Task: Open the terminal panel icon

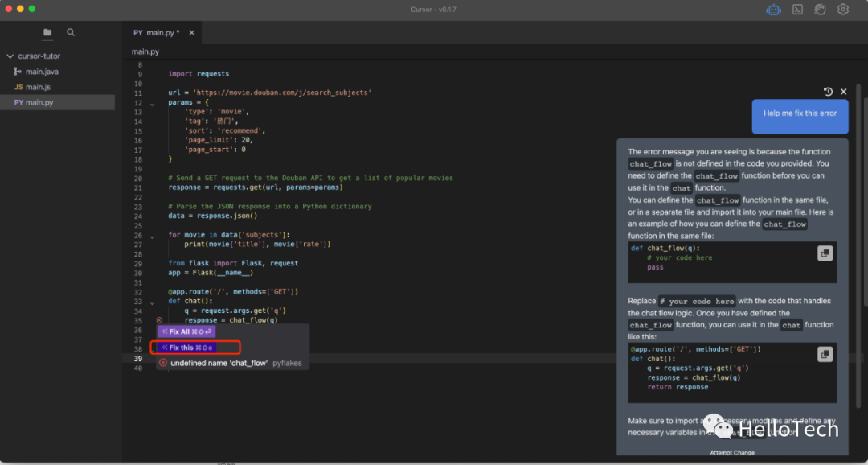Action: [797, 10]
